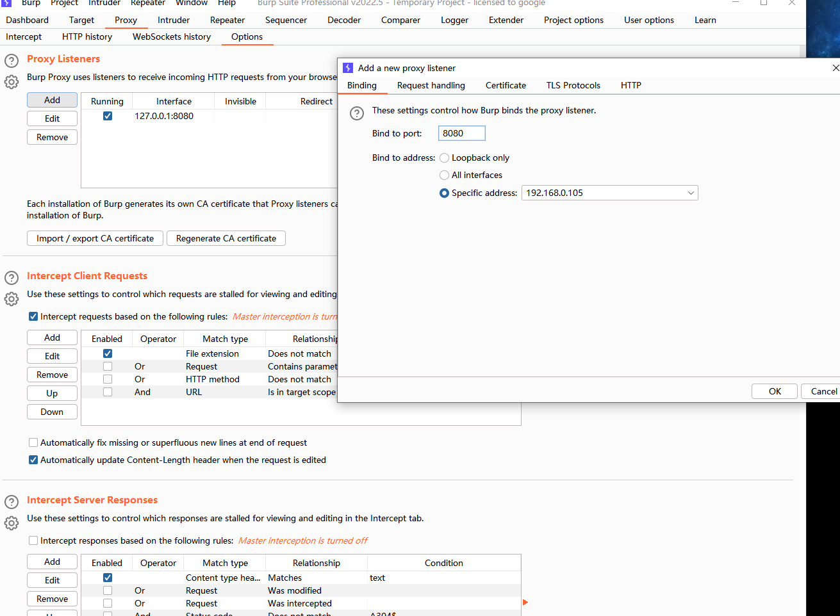This screenshot has height=616, width=840.
Task: Select the '127.0.0.1:8080' listener row
Action: (210, 116)
